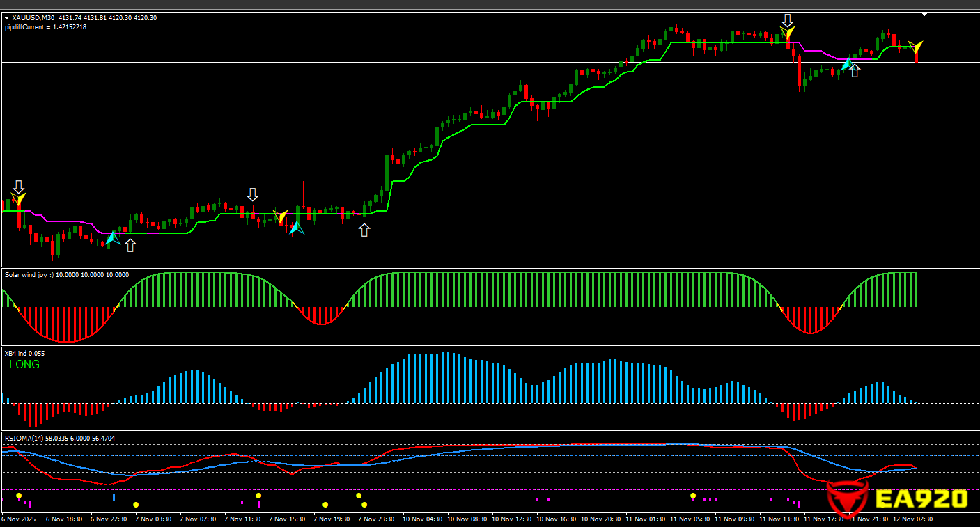The image size is (980, 527).
Task: Click the pipdiffCurrent value text
Action: coord(45,27)
